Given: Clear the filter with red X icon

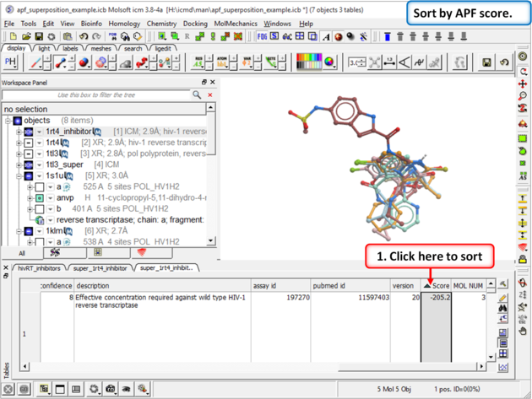Looking at the screenshot, I should coord(209,95).
